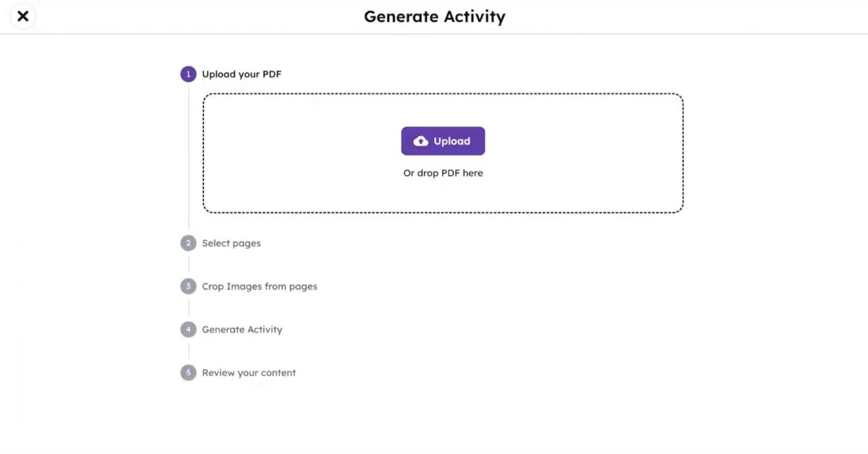The width and height of the screenshot is (868, 454).
Task: Click the step 5 number circle
Action: [x=188, y=373]
